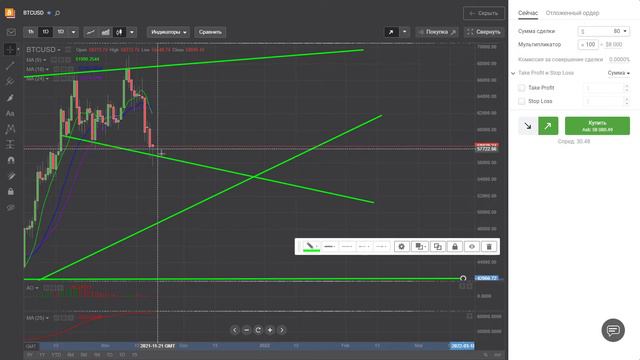Select the pencil drawing-mode tool in sidebar
The width and height of the screenshot is (640, 360).
click(x=11, y=176)
